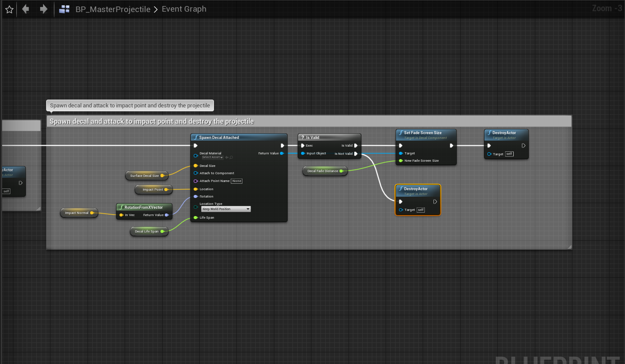
Task: Click the Is Not Valid exec output pin
Action: [356, 154]
